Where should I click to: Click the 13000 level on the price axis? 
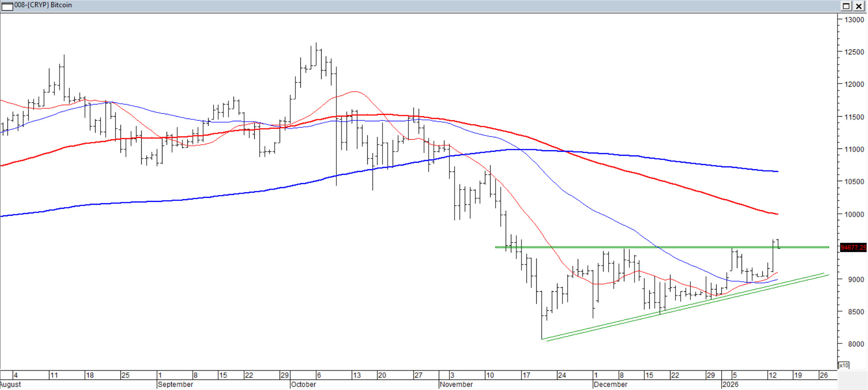click(x=854, y=20)
